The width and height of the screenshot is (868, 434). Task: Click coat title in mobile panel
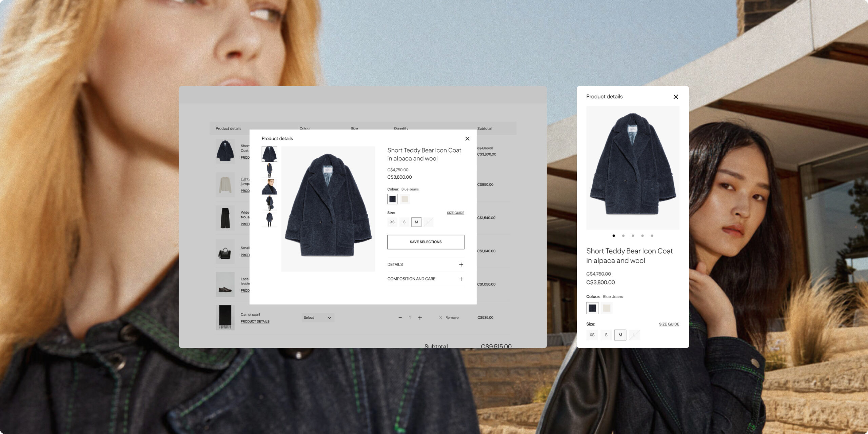630,256
